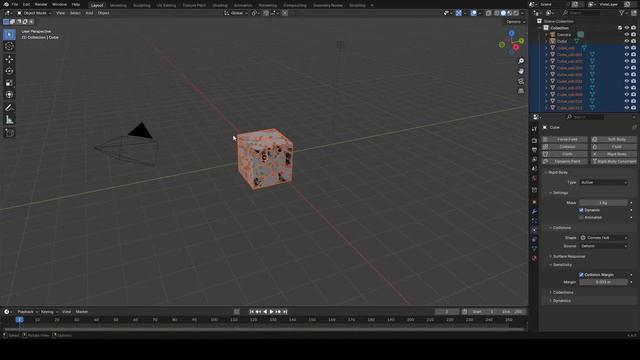Click the Dynamic Paint button
This screenshot has height=360, width=640.
(x=564, y=162)
